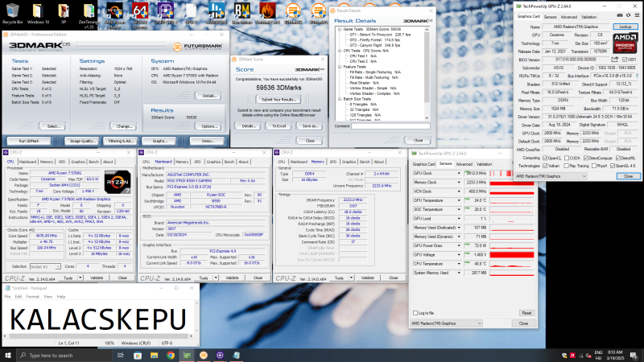Open the Validation tab in GPU-Z Graphics Card window

[x=588, y=17]
